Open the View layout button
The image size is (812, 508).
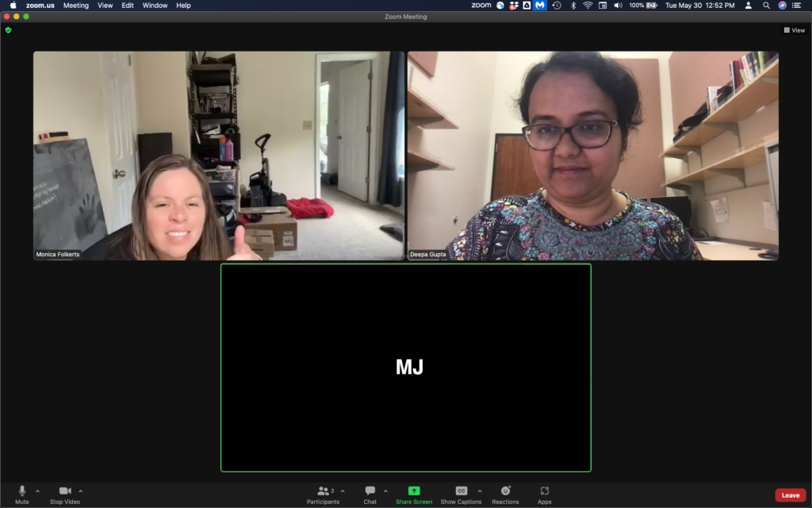tap(794, 30)
